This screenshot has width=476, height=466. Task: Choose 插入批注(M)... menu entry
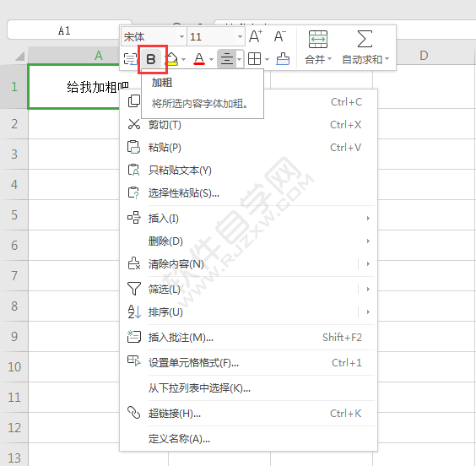point(248,338)
